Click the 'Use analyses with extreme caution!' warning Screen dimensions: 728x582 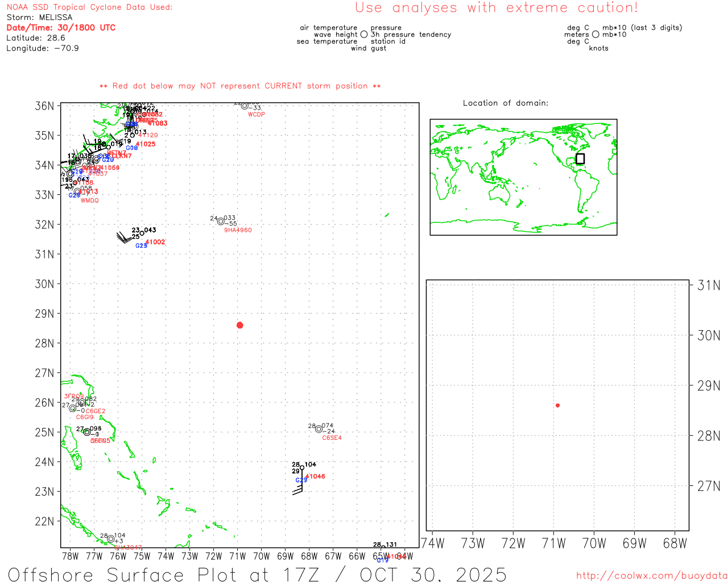[x=496, y=8]
